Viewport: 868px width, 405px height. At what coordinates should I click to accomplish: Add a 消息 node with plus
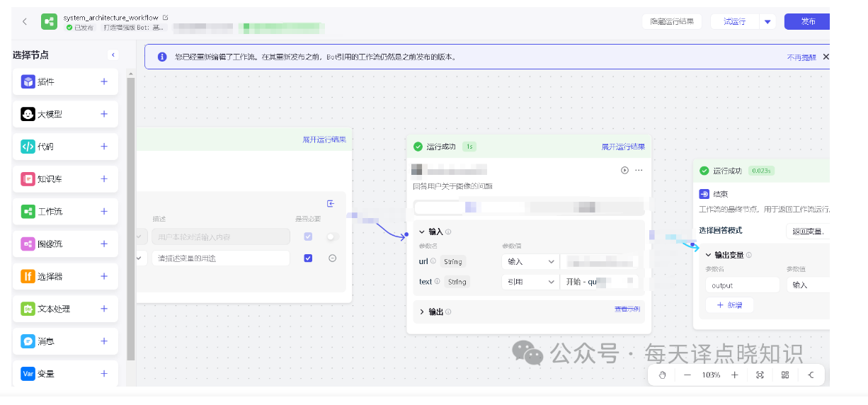pos(104,341)
